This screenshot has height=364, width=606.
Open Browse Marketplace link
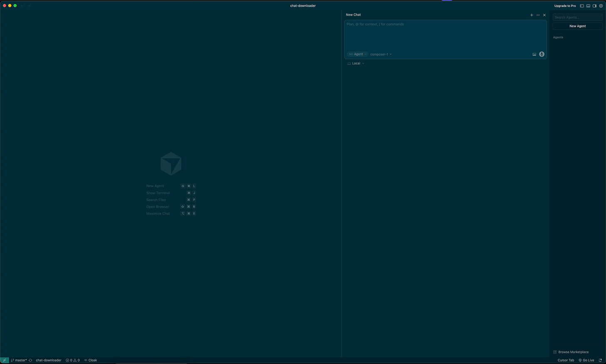point(571,352)
